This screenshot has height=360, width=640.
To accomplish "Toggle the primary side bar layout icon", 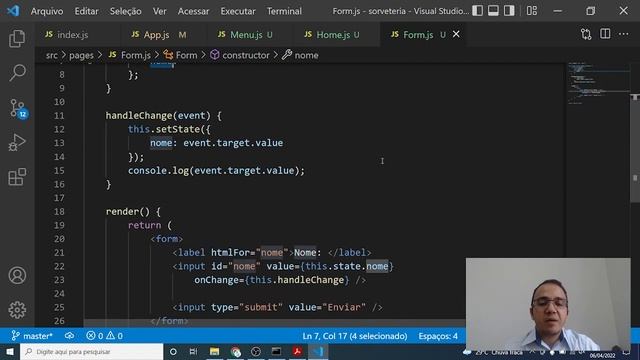I will click(478, 11).
